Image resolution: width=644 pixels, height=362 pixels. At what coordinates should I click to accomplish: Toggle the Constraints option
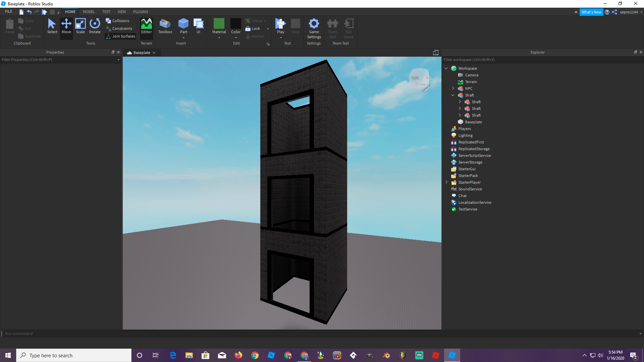coord(119,28)
